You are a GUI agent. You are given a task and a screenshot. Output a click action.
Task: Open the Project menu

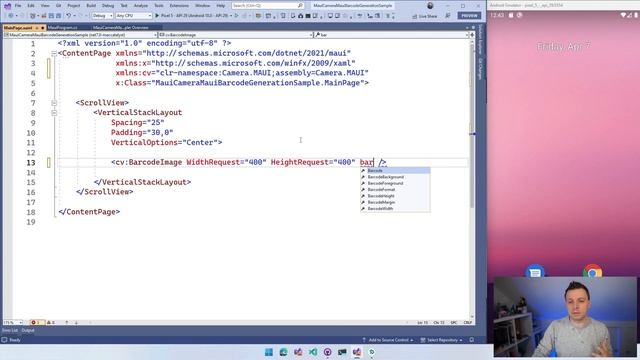pyautogui.click(x=73, y=6)
